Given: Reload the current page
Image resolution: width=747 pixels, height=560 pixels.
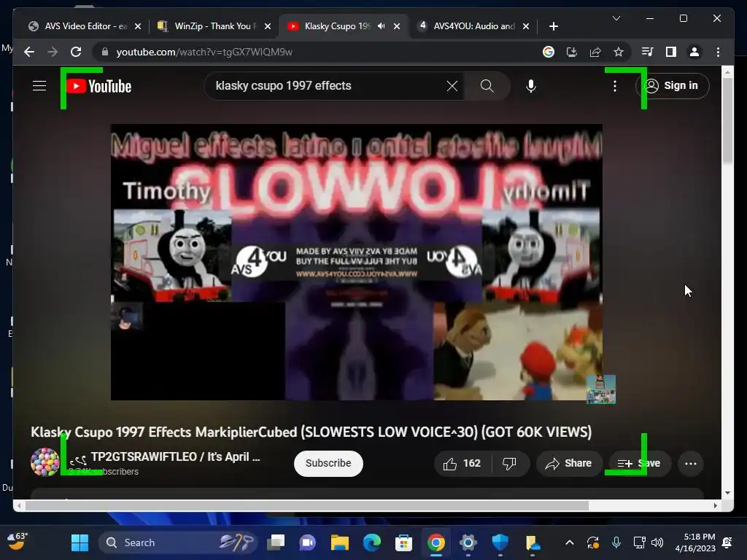Looking at the screenshot, I should (76, 52).
